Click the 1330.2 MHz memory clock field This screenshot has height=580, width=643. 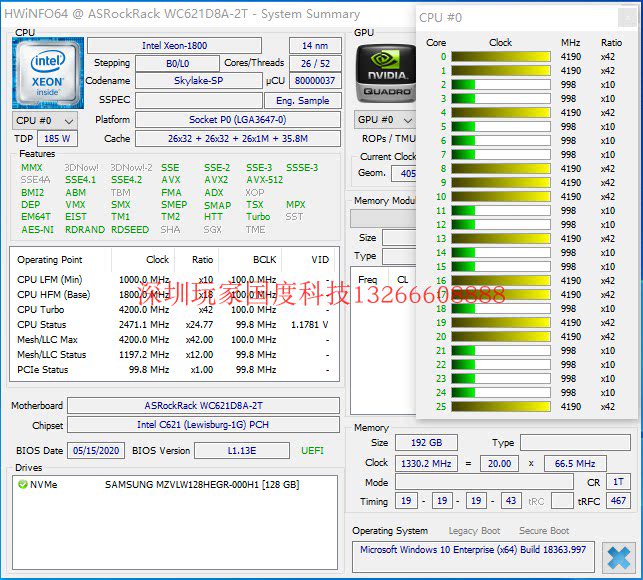pos(426,464)
